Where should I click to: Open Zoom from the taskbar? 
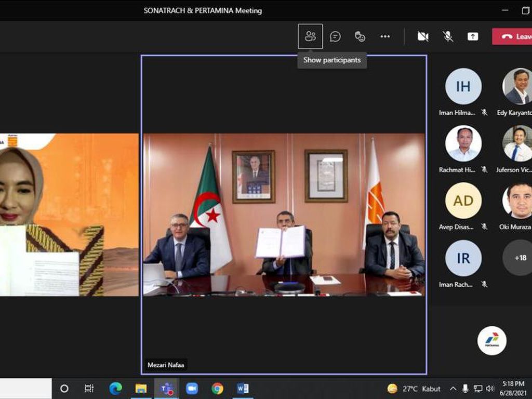coord(192,389)
